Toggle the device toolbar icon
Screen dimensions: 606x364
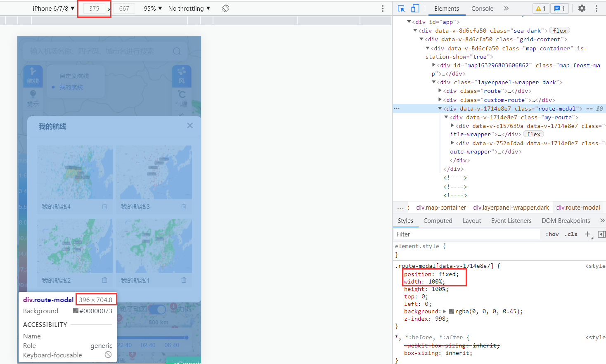coord(415,8)
